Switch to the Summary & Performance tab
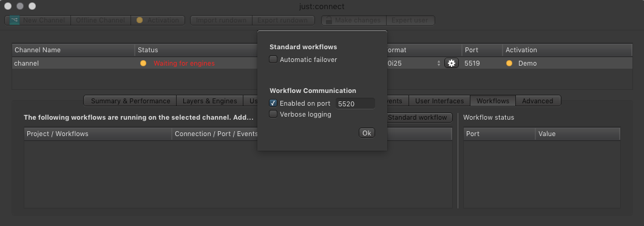The image size is (644, 226). tap(130, 101)
